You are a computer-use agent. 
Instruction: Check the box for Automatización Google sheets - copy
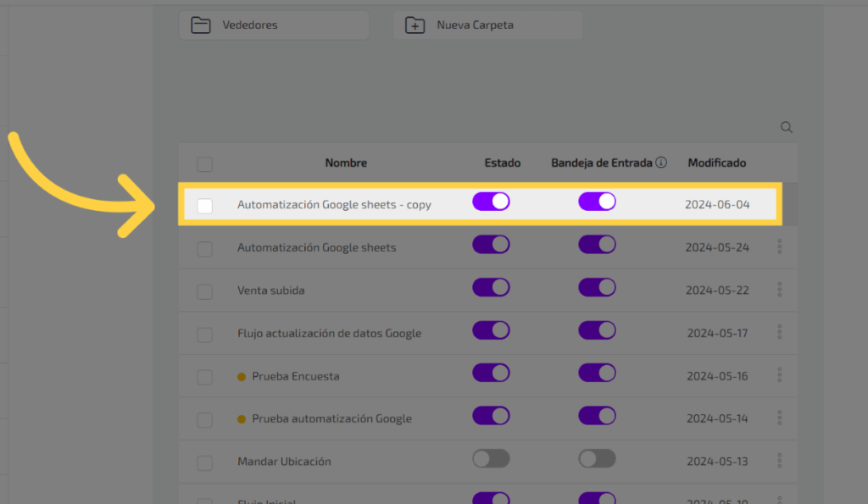click(x=205, y=206)
